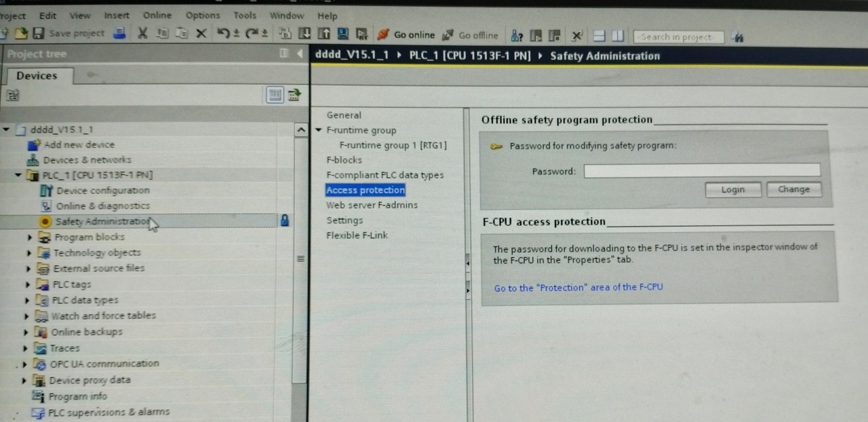Screen dimensions: 868x422
Task: Open the Options menu
Action: coord(203,15)
